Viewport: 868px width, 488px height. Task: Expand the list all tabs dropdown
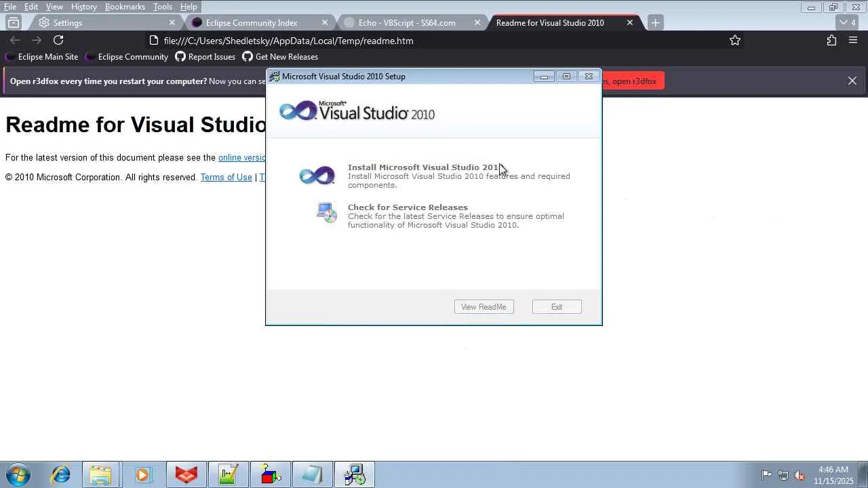[x=848, y=22]
